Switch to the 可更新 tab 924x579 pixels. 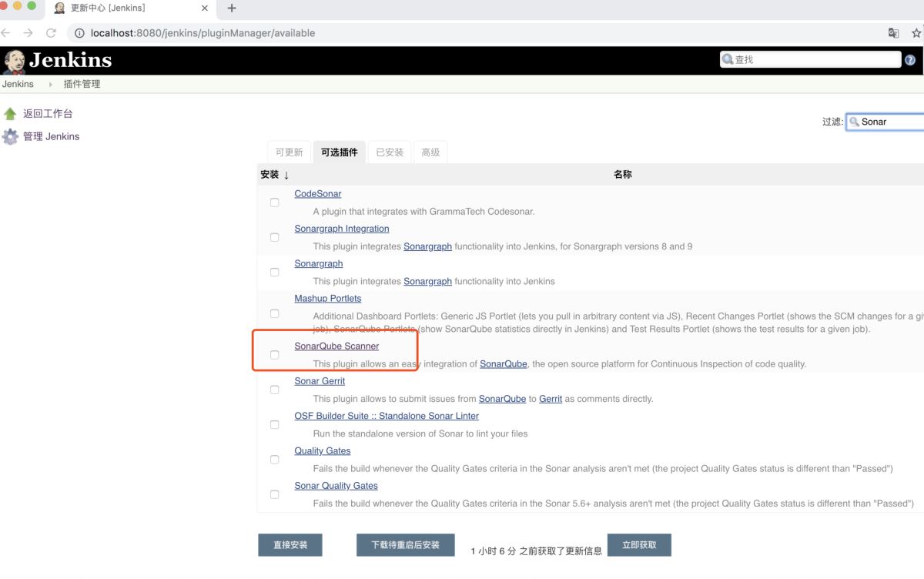(x=290, y=152)
